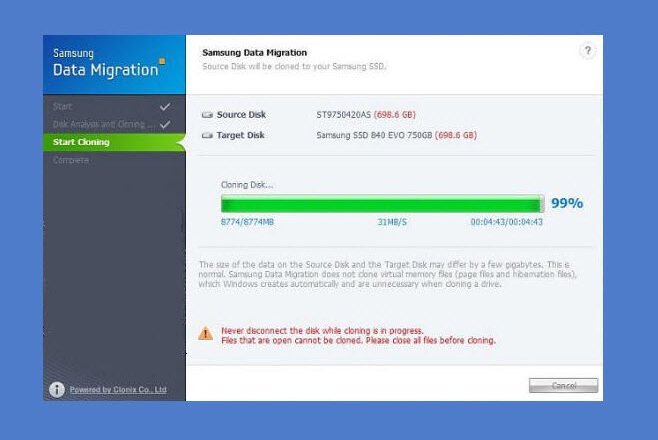Image resolution: width=658 pixels, height=440 pixels.
Task: Click the orange warning triangle icon
Action: pyautogui.click(x=206, y=334)
